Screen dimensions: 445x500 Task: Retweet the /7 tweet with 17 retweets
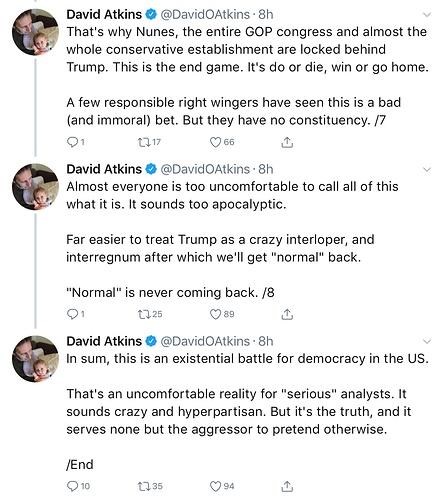pos(144,142)
